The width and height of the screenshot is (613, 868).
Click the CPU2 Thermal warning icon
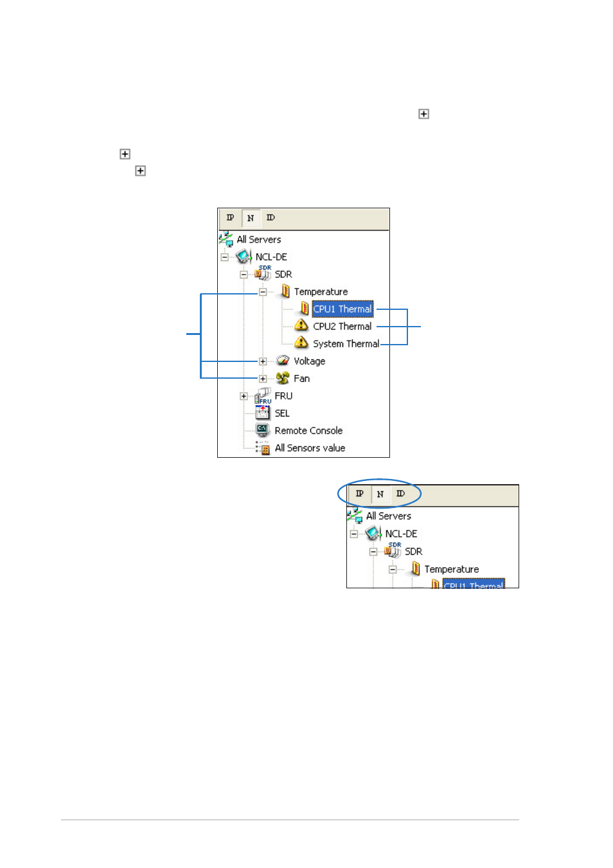301,325
